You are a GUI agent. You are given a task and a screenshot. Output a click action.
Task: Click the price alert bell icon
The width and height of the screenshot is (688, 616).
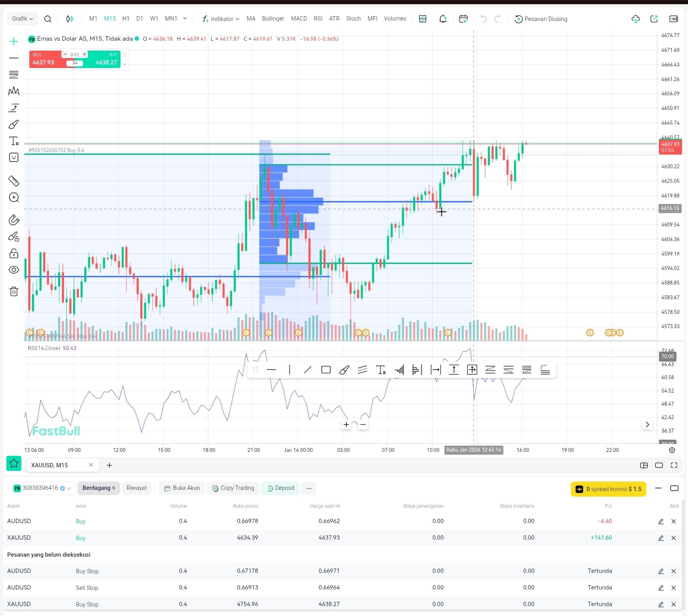[x=443, y=19]
